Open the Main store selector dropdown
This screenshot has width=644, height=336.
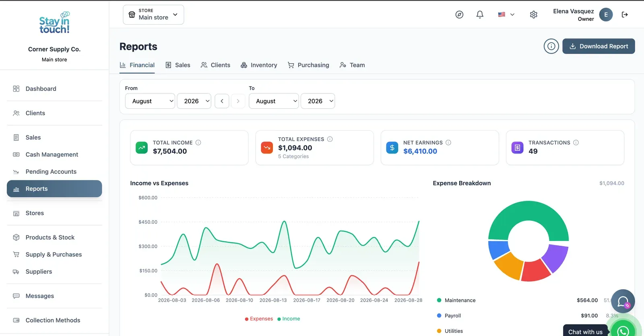click(x=153, y=15)
